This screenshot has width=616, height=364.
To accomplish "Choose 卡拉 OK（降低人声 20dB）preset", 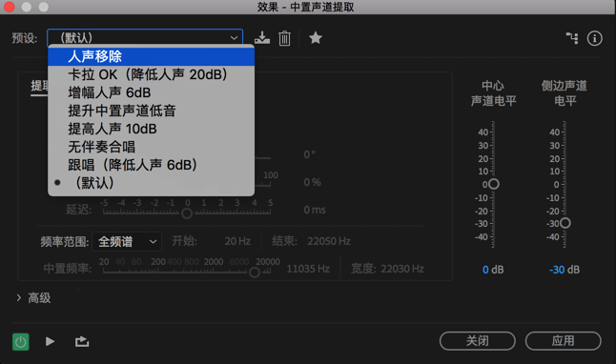I will tap(152, 74).
